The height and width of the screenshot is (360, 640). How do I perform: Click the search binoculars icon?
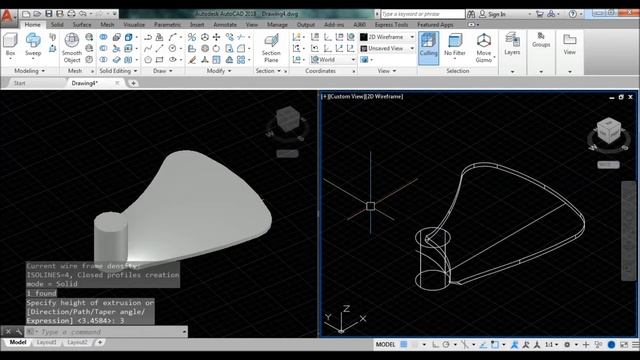coord(471,14)
